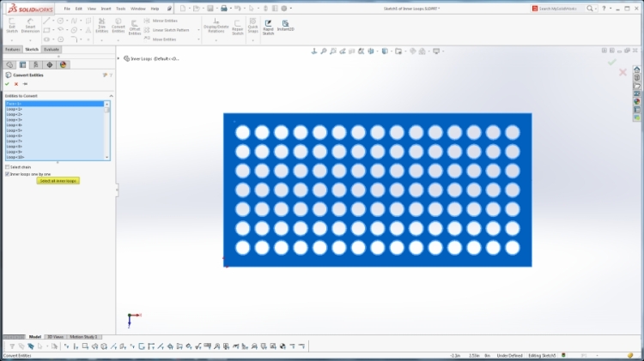The width and height of the screenshot is (644, 361).
Task: Click Mirror Entities
Action: 161,21
